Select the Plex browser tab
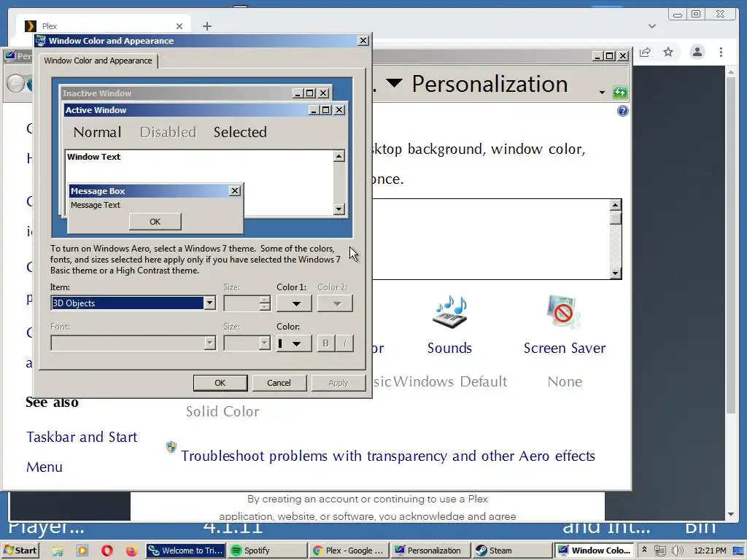The height and width of the screenshot is (560, 747). click(104, 26)
